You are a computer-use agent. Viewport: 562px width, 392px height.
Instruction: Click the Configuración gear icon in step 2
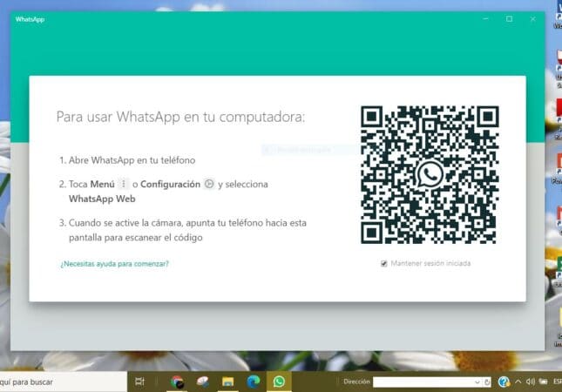pos(209,184)
